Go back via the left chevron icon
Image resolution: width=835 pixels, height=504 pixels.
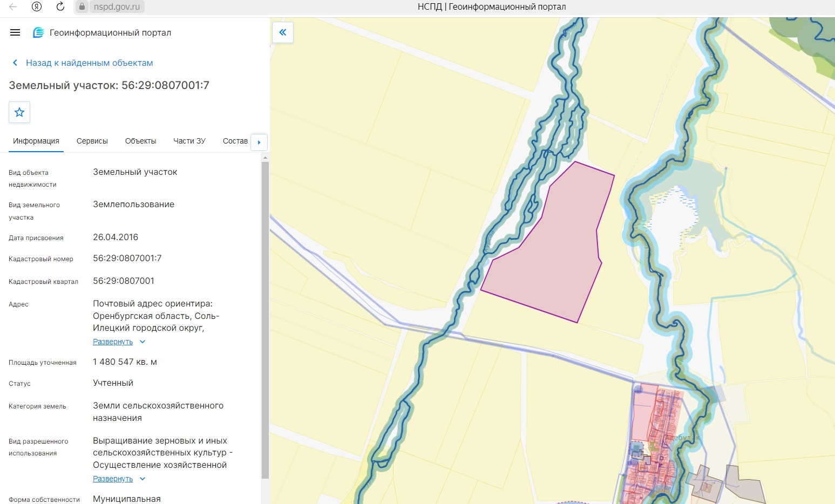[15, 63]
